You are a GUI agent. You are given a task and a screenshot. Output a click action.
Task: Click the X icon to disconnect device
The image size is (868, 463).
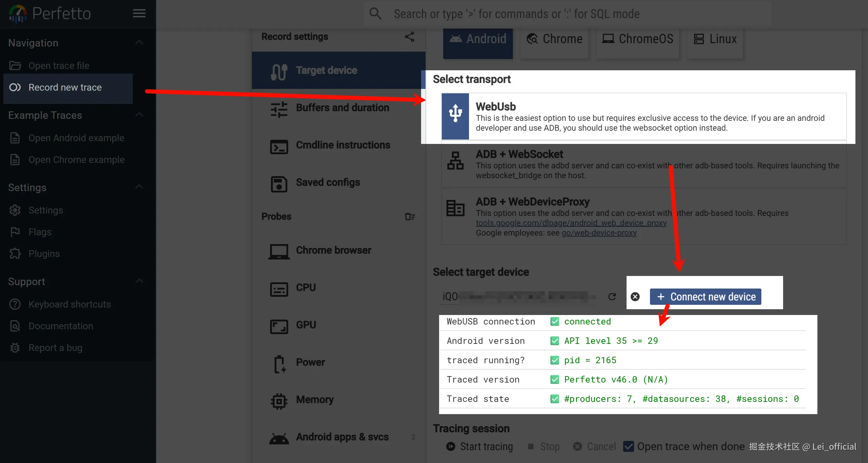[635, 297]
